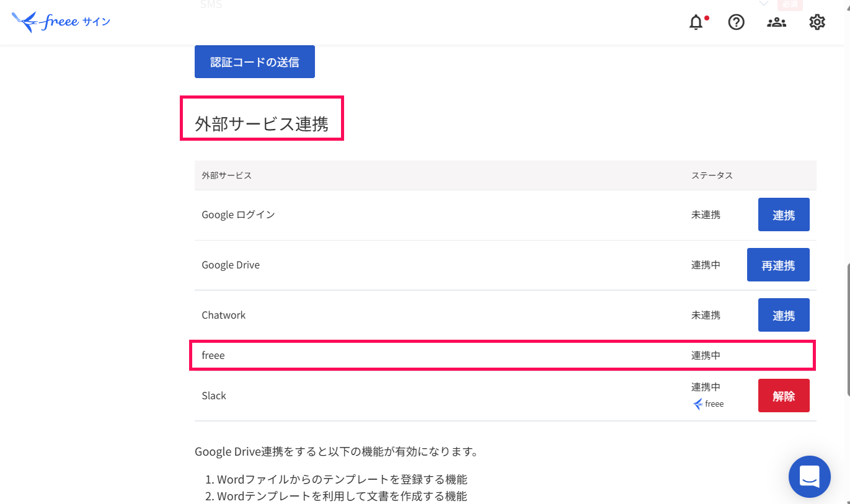Select the Slack row label
The height and width of the screenshot is (504, 850).
point(214,396)
